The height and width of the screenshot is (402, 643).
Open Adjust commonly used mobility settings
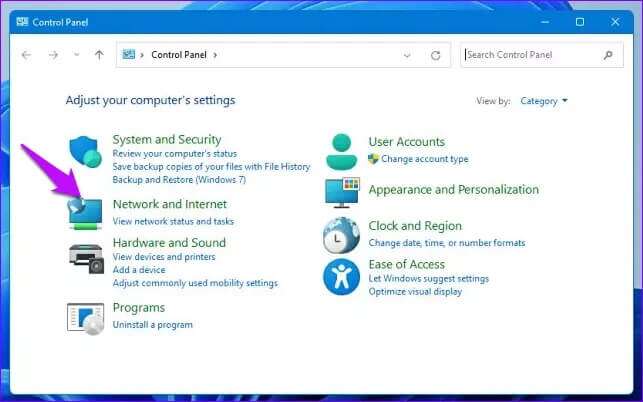coord(195,283)
